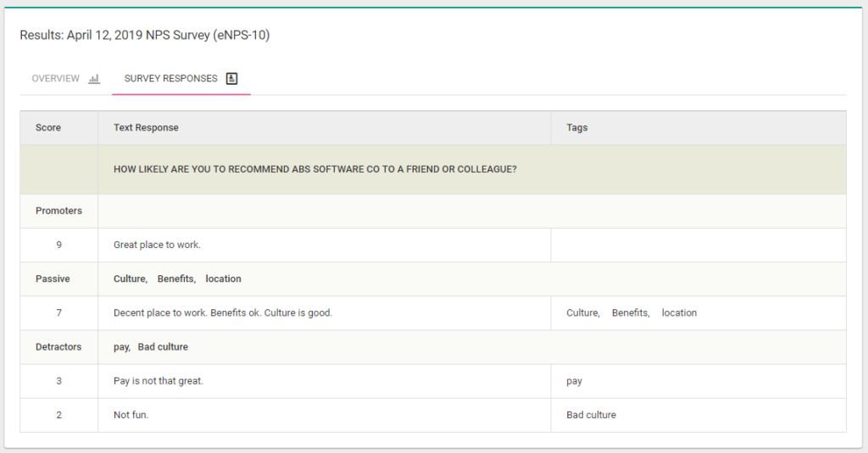Open the Overview tab
The image size is (868, 453).
point(56,79)
